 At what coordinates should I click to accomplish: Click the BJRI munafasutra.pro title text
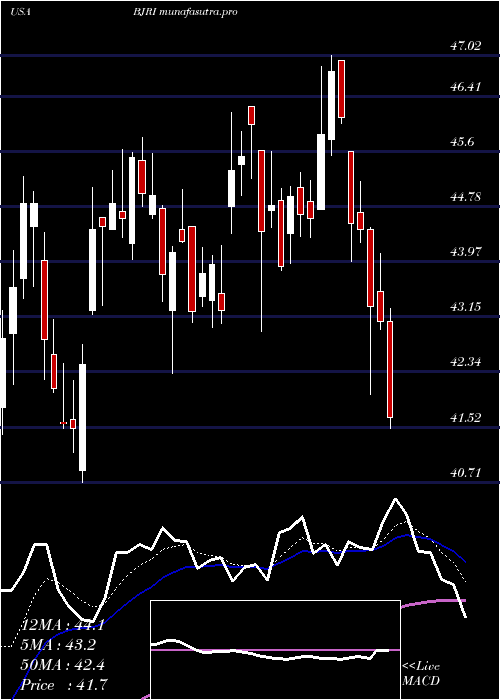pyautogui.click(x=185, y=12)
